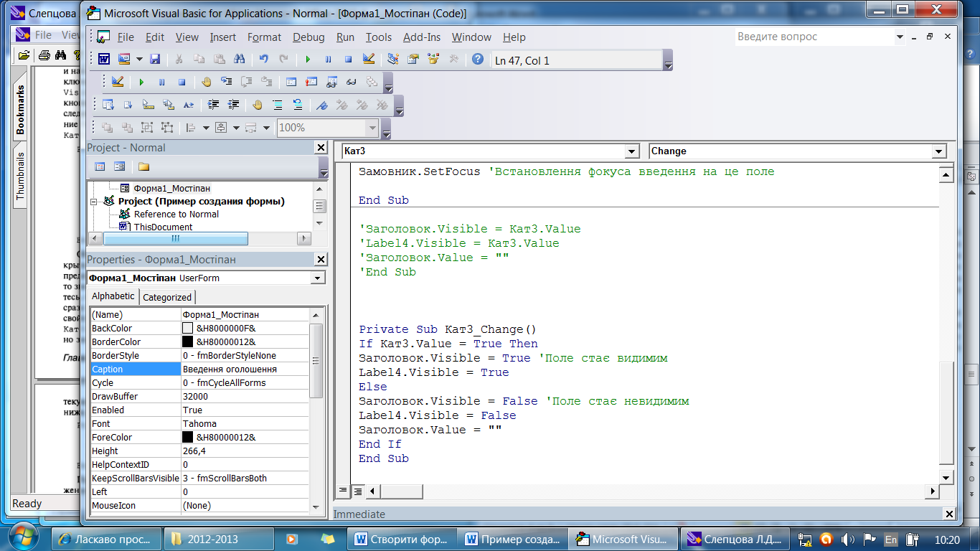Toggle Folders in Project panel
The width and height of the screenshot is (980, 551).
(144, 166)
